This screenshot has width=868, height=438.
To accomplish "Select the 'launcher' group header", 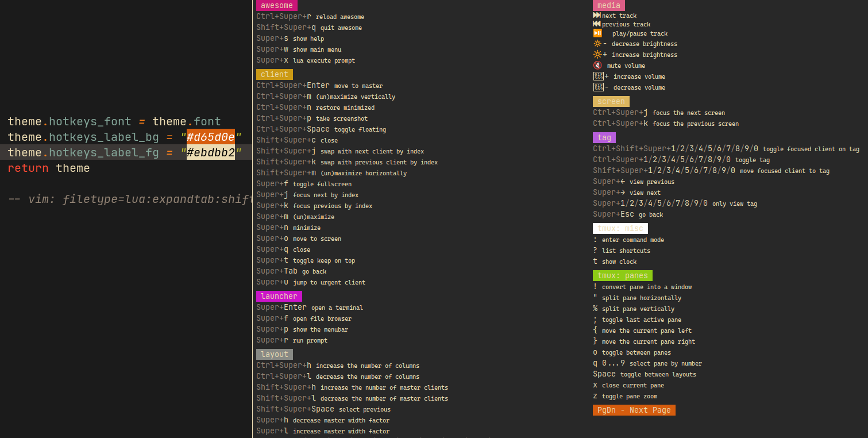I will pyautogui.click(x=279, y=296).
